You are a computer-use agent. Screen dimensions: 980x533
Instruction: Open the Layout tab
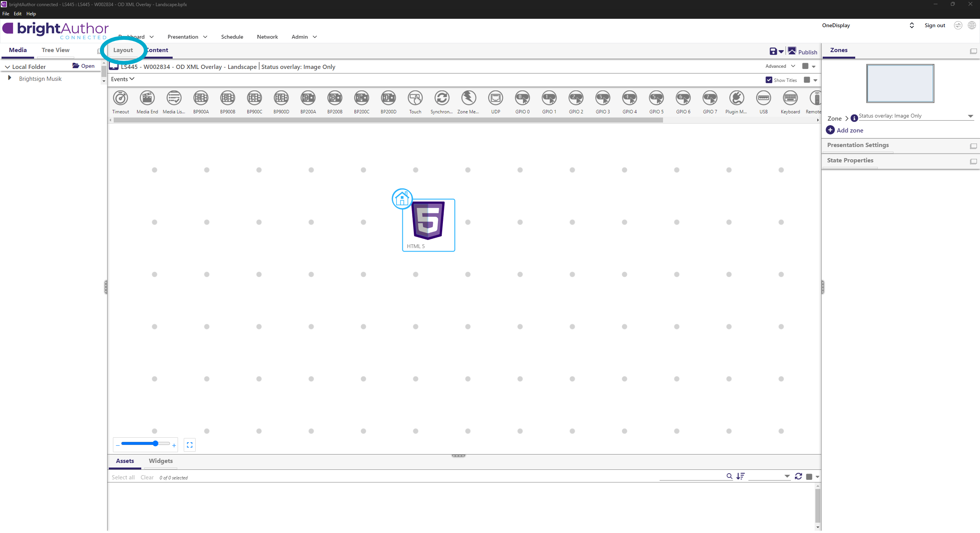[x=123, y=50]
